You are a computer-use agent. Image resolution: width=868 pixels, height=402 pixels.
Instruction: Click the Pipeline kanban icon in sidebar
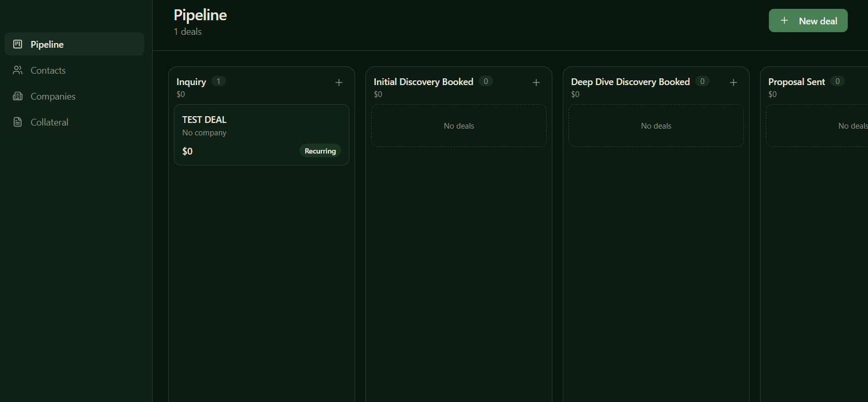[x=18, y=44]
